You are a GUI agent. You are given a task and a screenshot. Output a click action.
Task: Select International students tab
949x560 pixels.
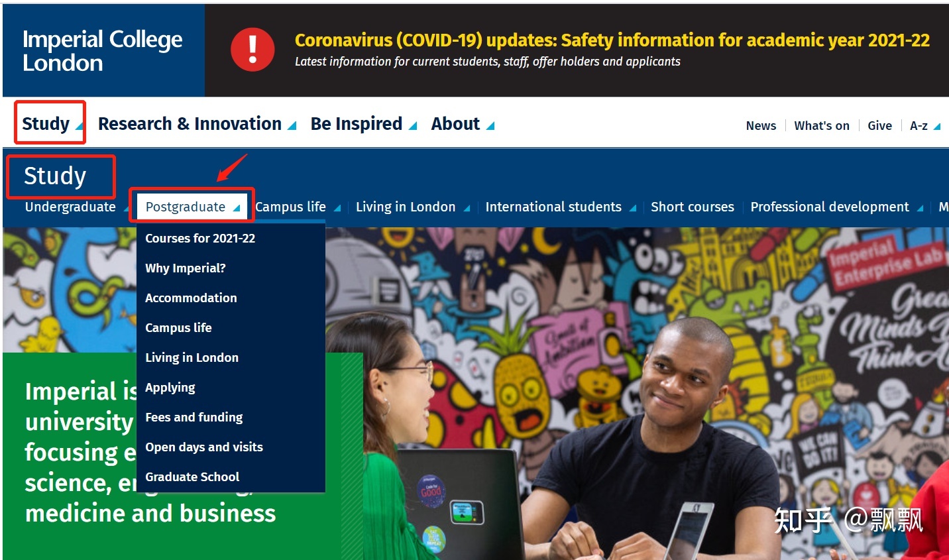pos(553,207)
